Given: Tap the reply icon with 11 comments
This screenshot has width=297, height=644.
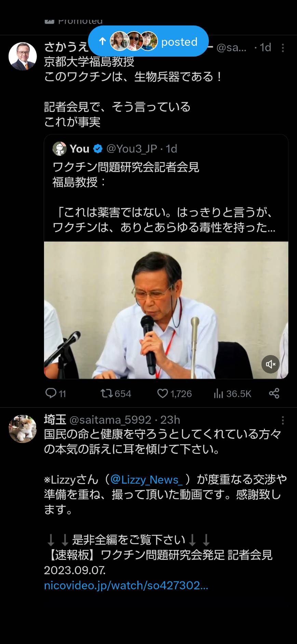Looking at the screenshot, I should coord(51,393).
